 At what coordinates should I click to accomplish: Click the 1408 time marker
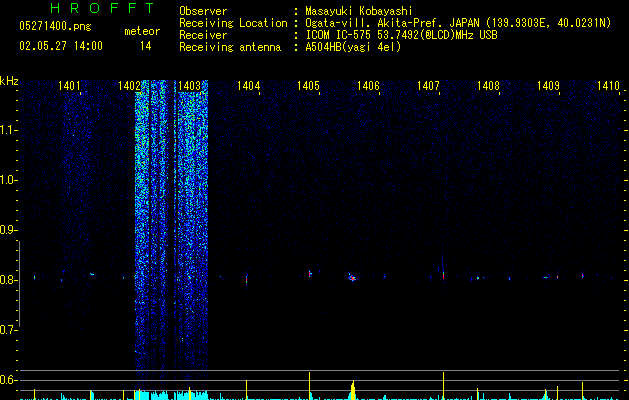[x=488, y=86]
